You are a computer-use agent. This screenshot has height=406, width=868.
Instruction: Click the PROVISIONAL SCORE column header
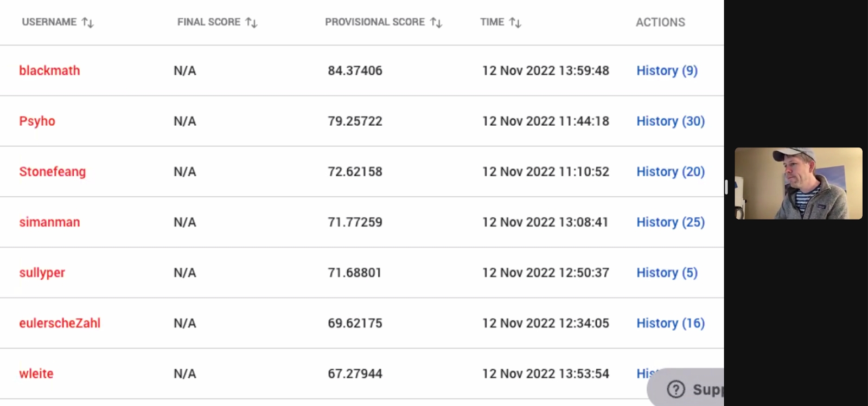pyautogui.click(x=375, y=22)
